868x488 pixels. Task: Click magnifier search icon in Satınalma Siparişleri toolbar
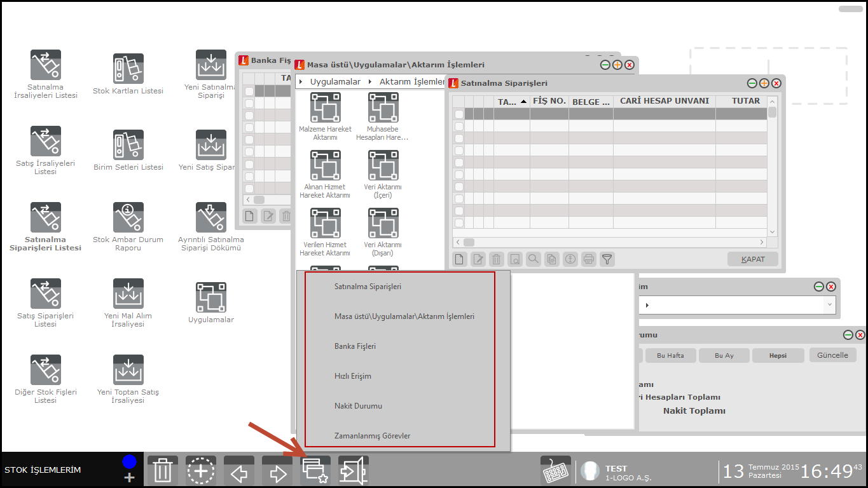(x=534, y=259)
